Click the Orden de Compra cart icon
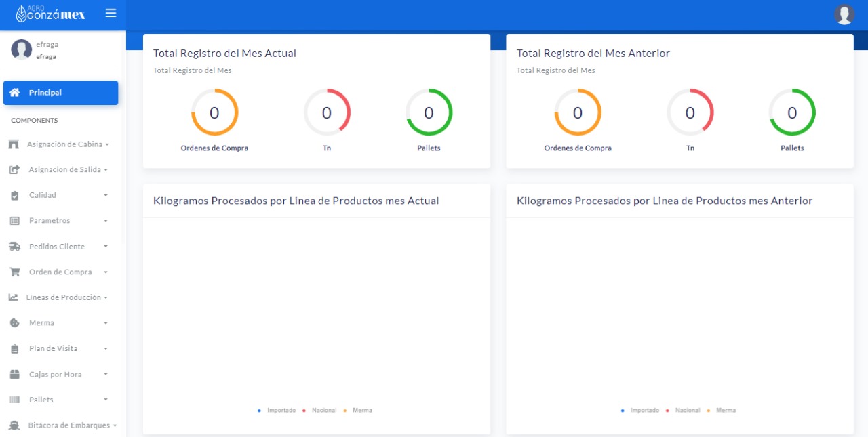 click(x=14, y=272)
